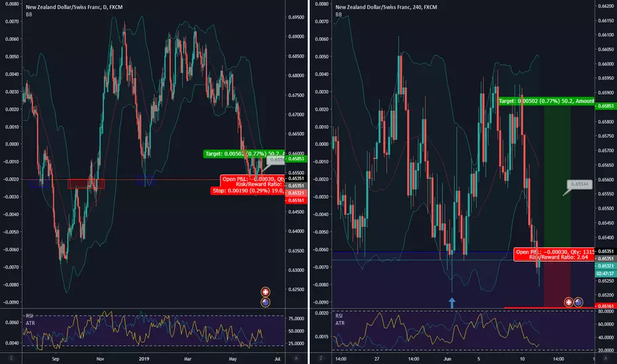Click the 2019 label on daily time axis

coord(144,359)
